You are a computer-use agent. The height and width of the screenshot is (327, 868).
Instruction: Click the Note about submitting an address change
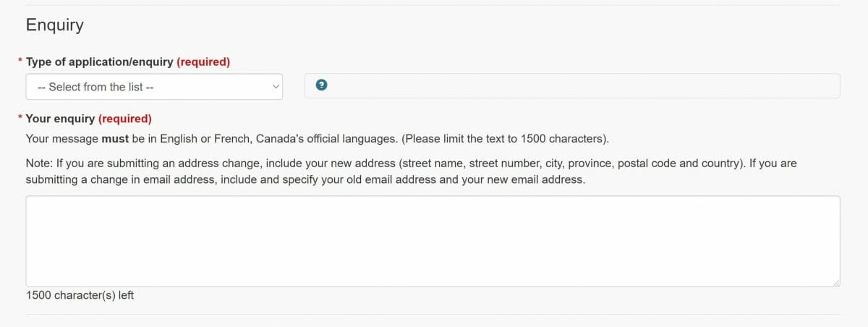click(411, 171)
